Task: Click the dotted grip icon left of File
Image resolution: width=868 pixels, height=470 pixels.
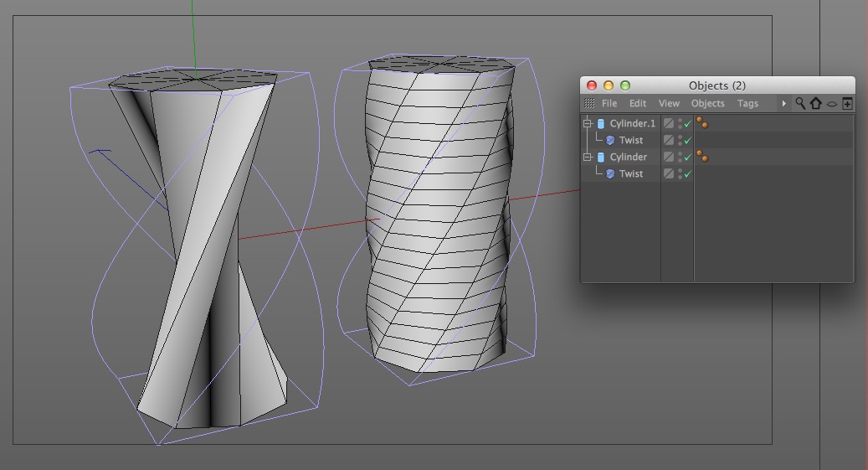Action: click(589, 103)
